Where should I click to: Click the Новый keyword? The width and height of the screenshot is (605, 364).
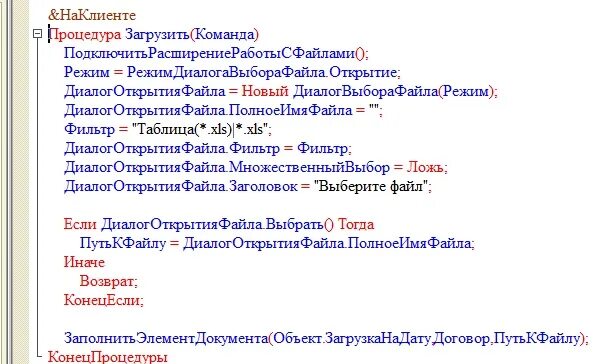click(x=265, y=91)
